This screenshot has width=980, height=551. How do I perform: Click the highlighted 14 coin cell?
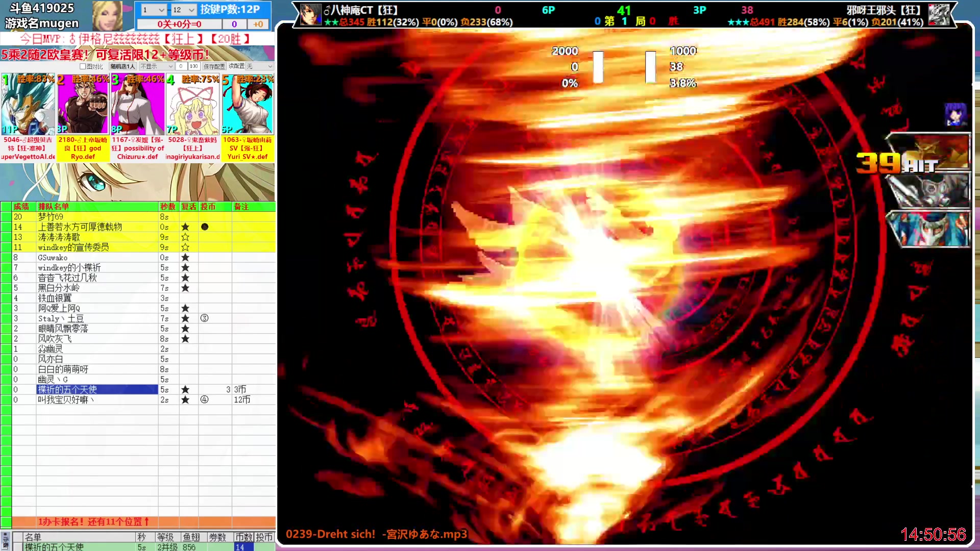[x=244, y=547]
